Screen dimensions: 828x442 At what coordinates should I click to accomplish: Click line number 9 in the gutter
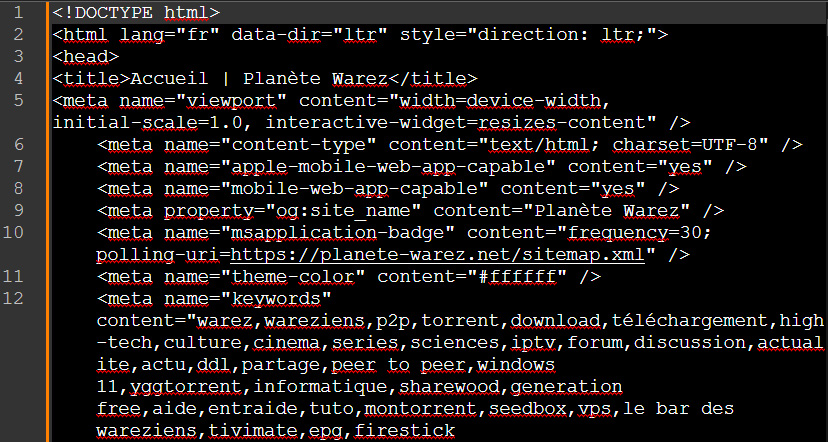pos(18,210)
